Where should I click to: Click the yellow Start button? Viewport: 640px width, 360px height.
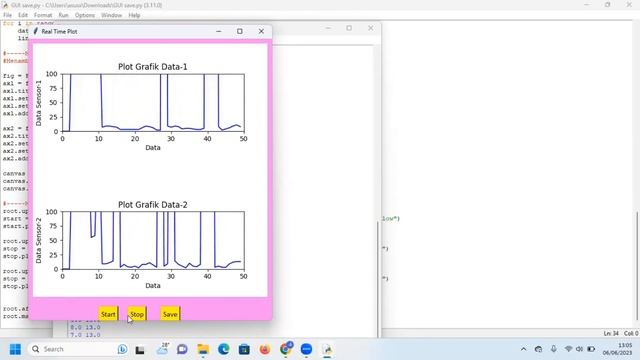[x=108, y=314]
